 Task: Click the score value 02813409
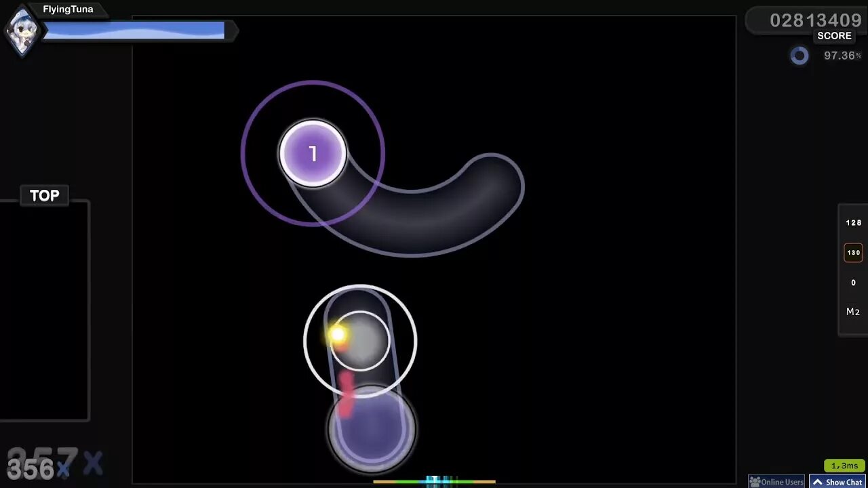(x=816, y=20)
